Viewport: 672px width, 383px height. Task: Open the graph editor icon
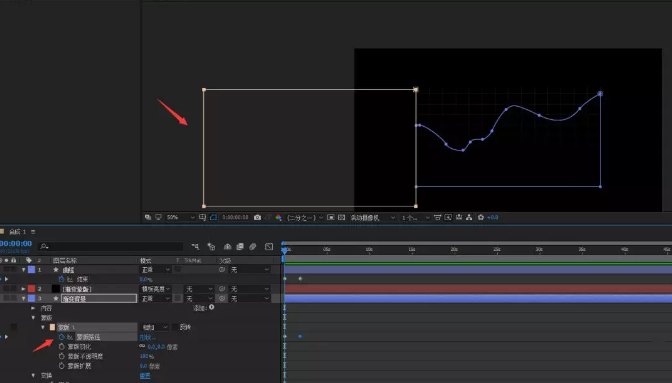coord(269,246)
